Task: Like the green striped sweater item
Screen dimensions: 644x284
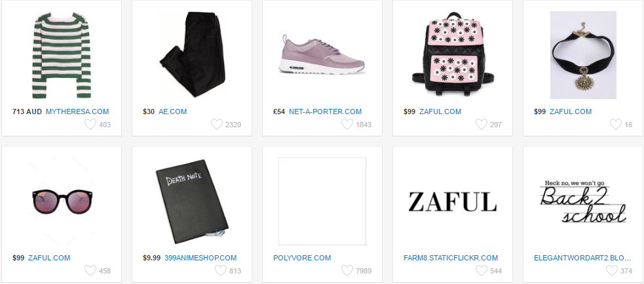Action: tap(90, 124)
